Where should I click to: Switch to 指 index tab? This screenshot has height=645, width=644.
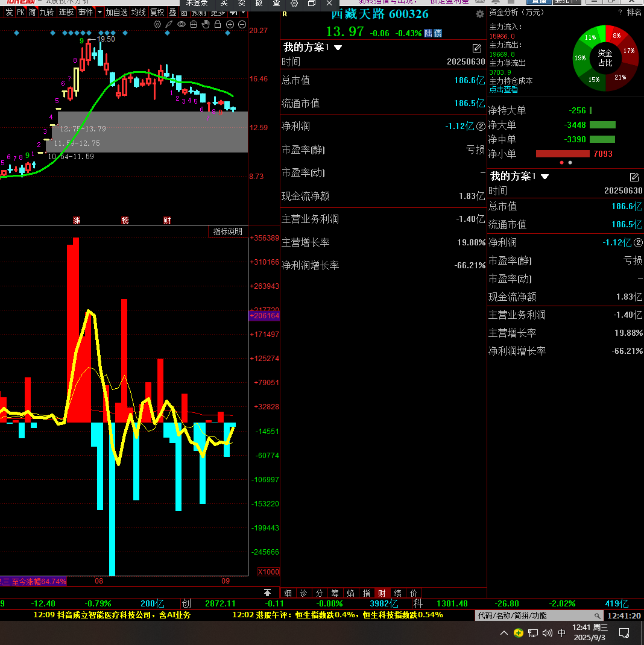point(366,593)
